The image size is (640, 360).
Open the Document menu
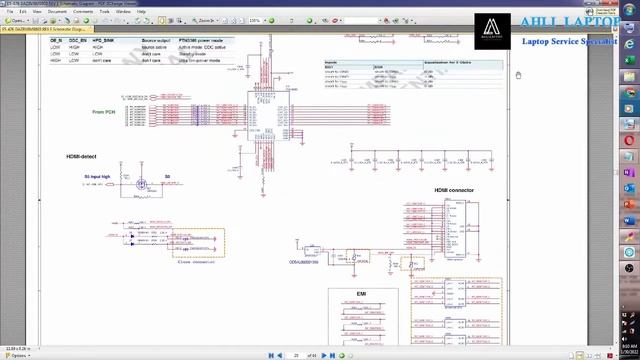[x=57, y=11]
